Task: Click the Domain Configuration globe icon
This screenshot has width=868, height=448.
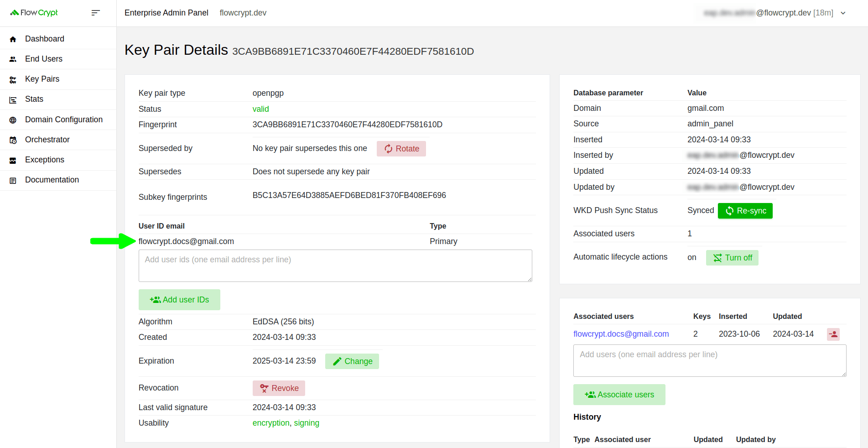Action: pos(13,120)
